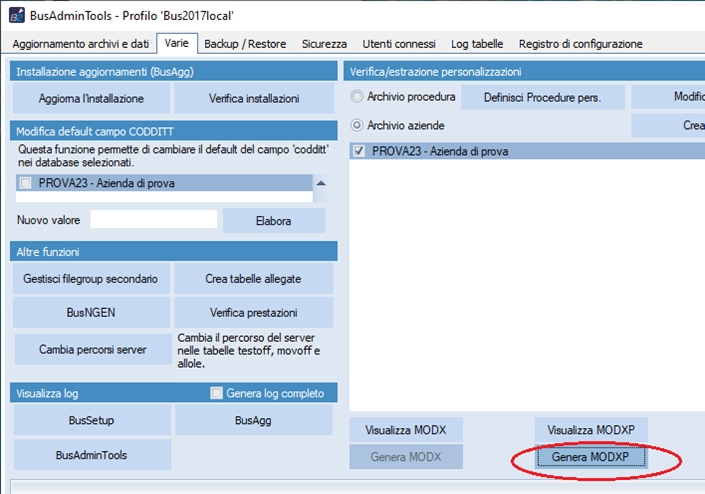
Task: Select Archivio procedura radio button
Action: 357,97
